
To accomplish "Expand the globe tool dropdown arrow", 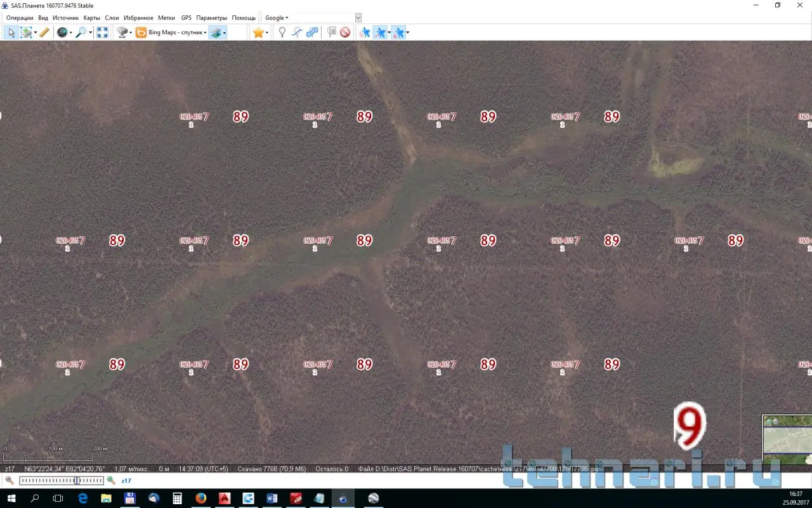I will pos(70,32).
